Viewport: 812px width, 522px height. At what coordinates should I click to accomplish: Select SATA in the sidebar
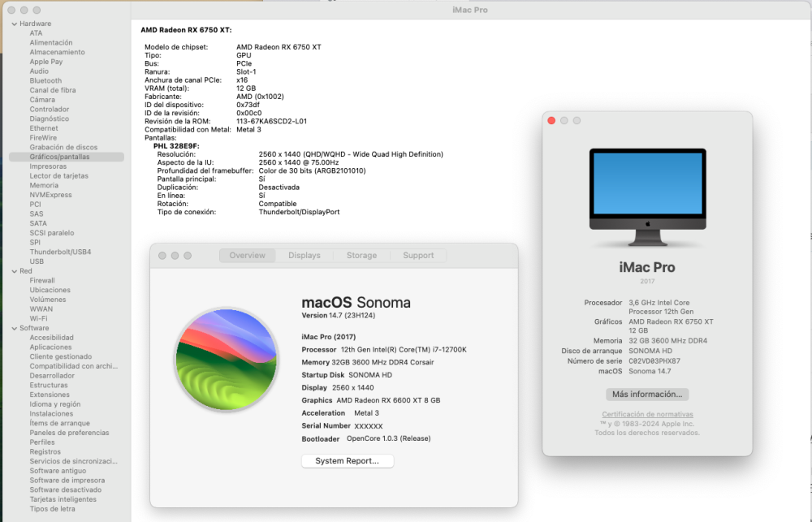[x=38, y=224]
